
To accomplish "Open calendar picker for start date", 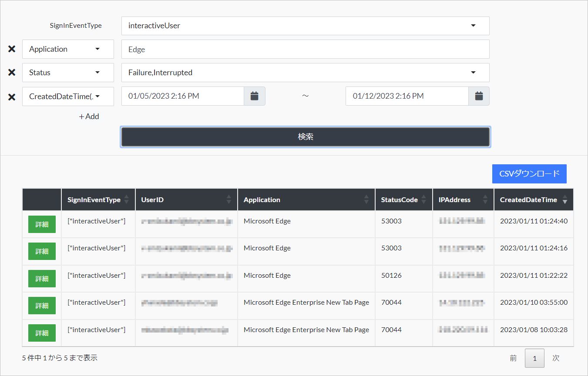I will [255, 96].
